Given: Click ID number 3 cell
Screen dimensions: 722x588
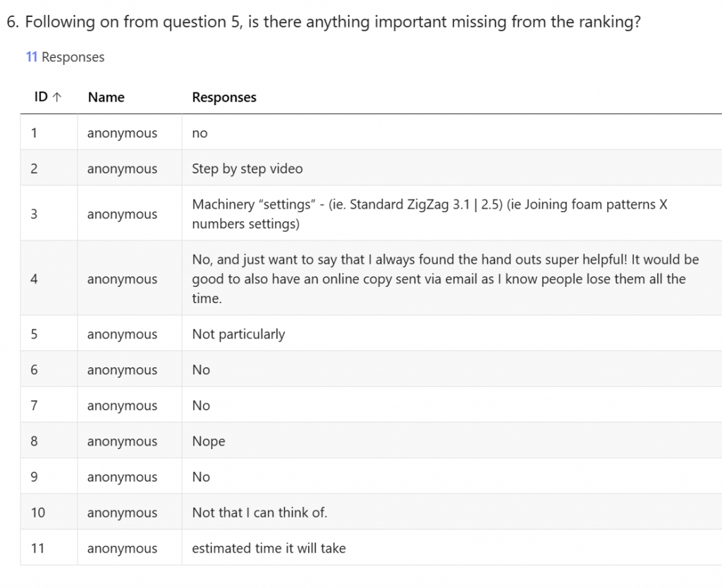Looking at the screenshot, I should [34, 214].
